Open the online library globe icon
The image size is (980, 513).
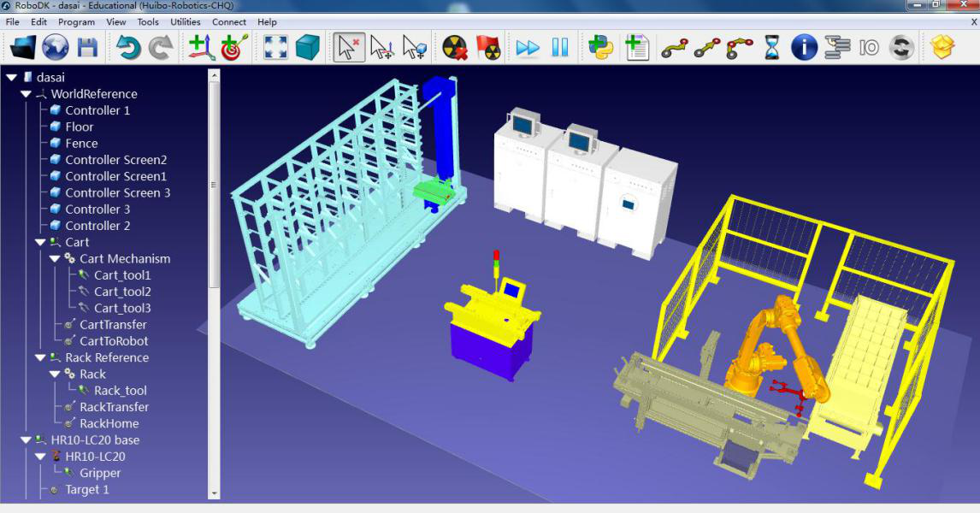pos(56,47)
